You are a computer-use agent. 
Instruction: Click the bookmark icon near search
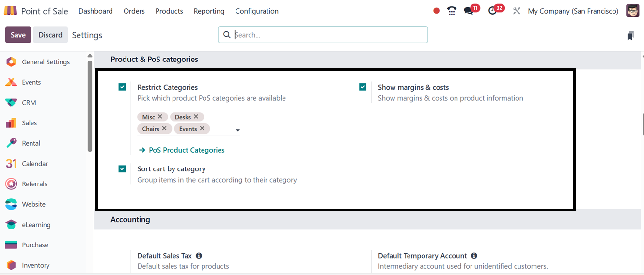click(x=630, y=35)
